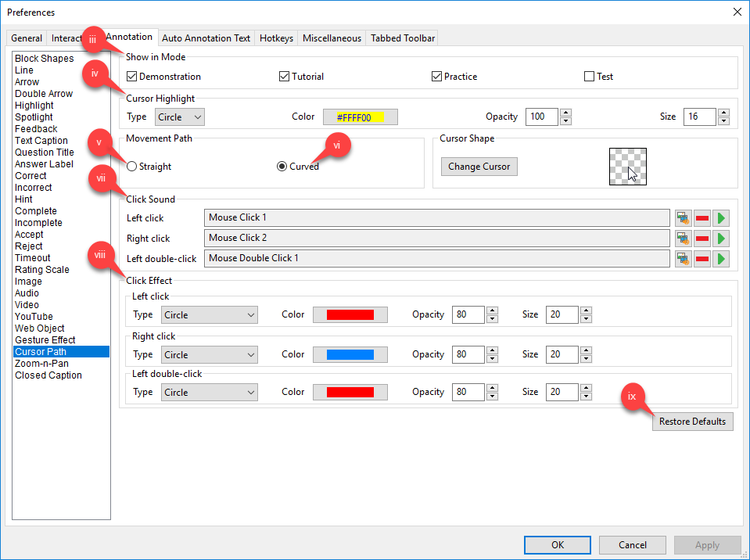Confirm with the OK button
The width and height of the screenshot is (750, 560).
tap(558, 544)
